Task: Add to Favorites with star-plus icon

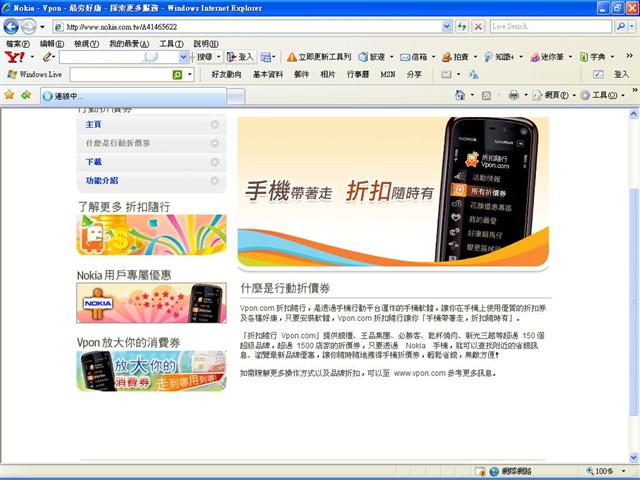Action: [26, 96]
